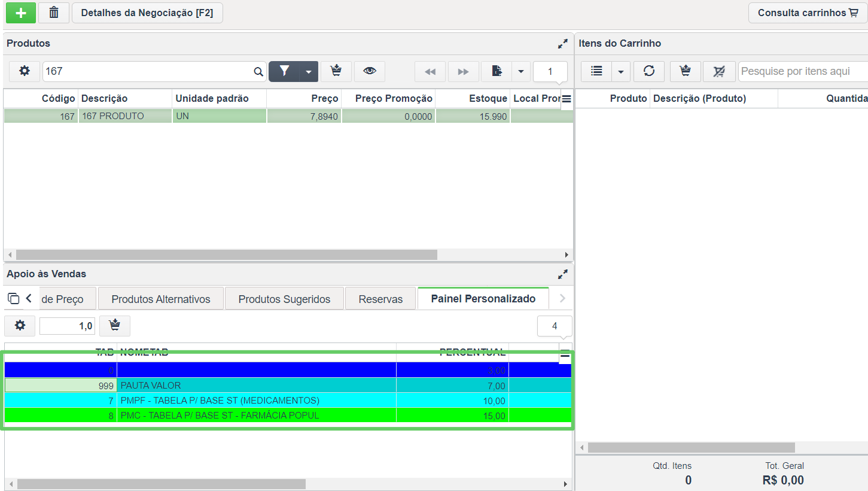
Task: Add product to cart basket icon in Produtos
Action: pyautogui.click(x=336, y=71)
